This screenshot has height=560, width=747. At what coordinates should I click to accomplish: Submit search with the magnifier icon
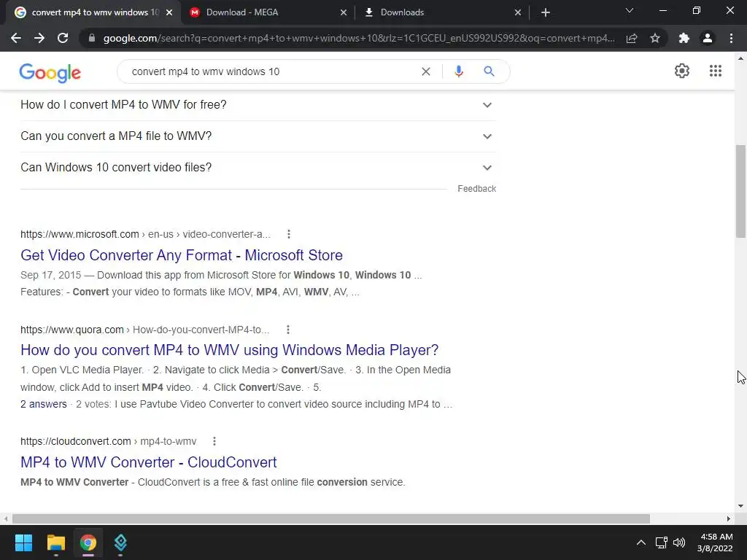click(x=489, y=71)
